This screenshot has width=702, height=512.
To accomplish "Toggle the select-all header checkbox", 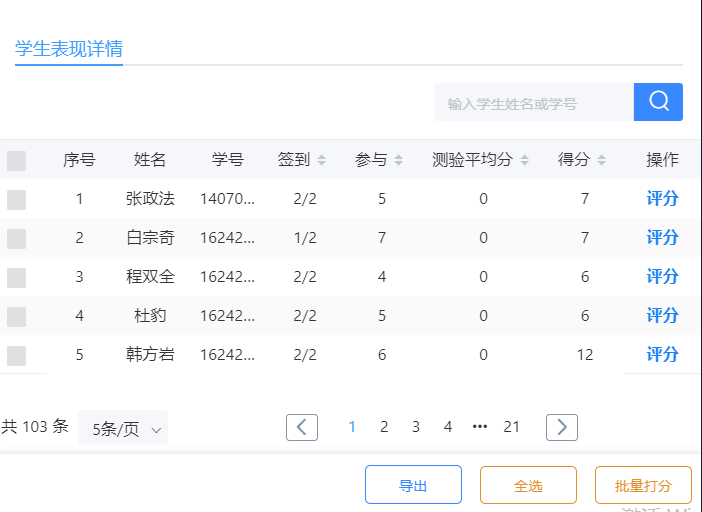I will (16, 160).
